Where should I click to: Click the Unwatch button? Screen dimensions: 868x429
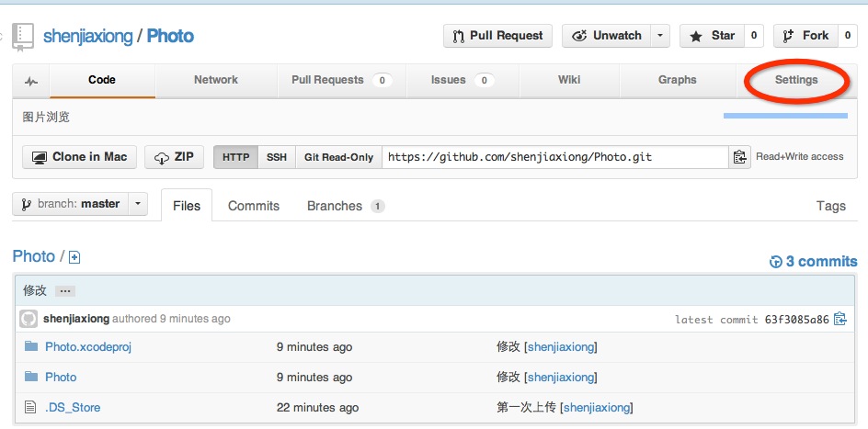click(x=606, y=36)
